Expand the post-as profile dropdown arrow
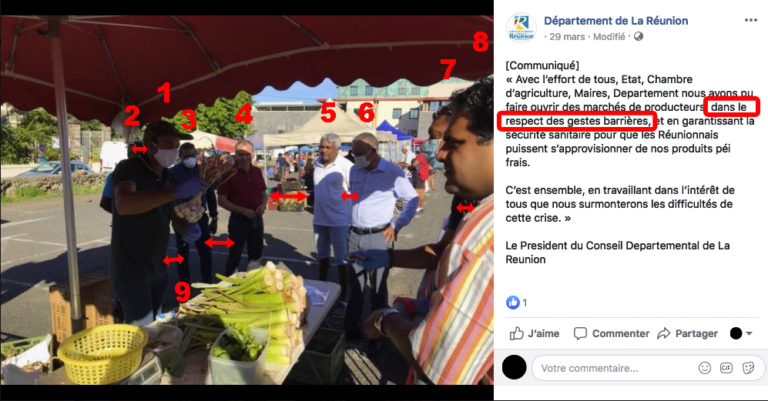The width and height of the screenshot is (768, 401). click(749, 333)
